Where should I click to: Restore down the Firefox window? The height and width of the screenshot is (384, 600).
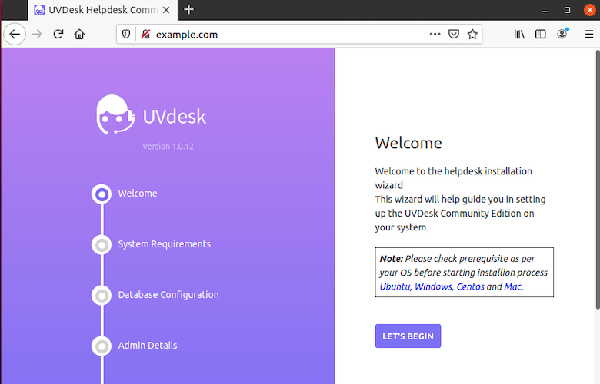(567, 10)
